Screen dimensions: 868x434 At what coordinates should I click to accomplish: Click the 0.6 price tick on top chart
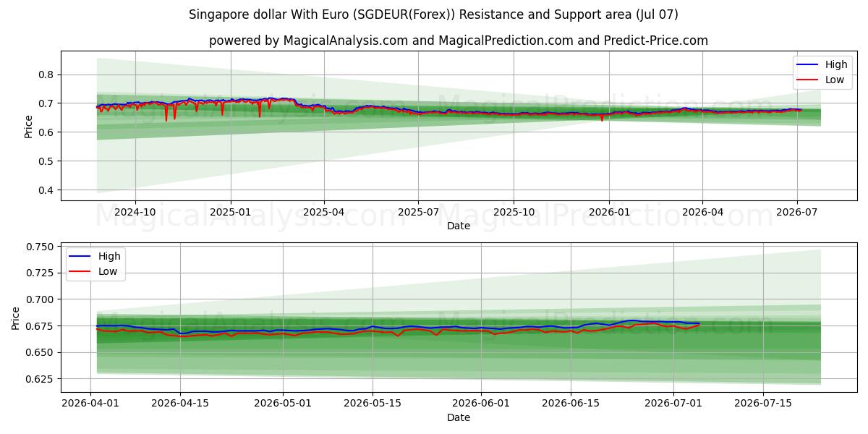[47, 132]
